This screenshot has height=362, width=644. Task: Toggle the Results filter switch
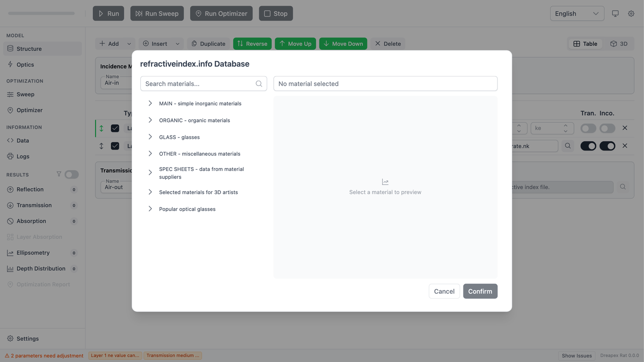pyautogui.click(x=71, y=174)
